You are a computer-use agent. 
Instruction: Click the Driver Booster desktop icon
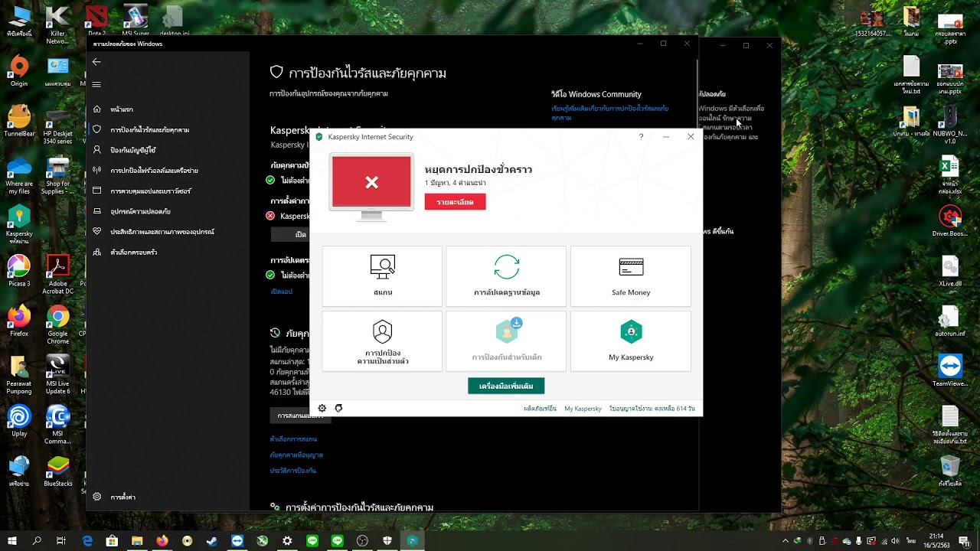click(949, 222)
